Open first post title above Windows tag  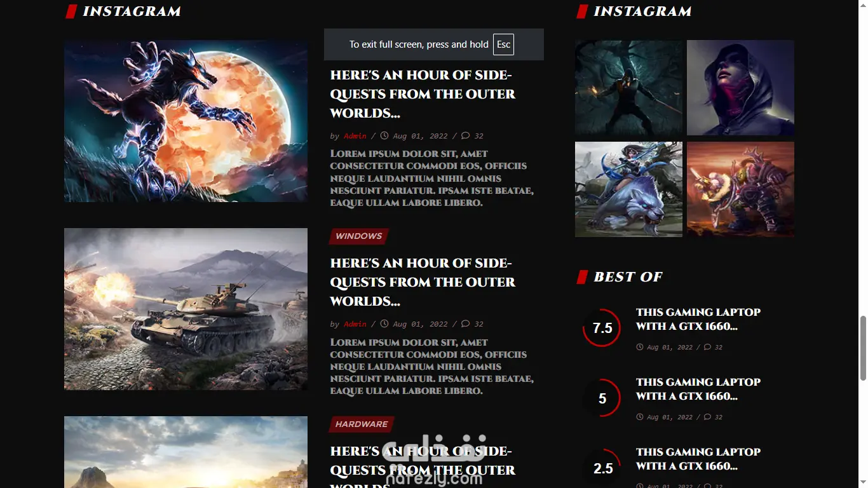pos(423,94)
